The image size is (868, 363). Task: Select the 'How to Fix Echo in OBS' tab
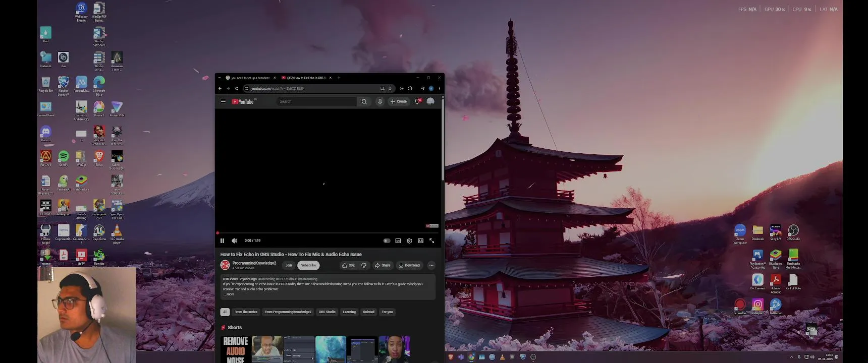click(306, 78)
